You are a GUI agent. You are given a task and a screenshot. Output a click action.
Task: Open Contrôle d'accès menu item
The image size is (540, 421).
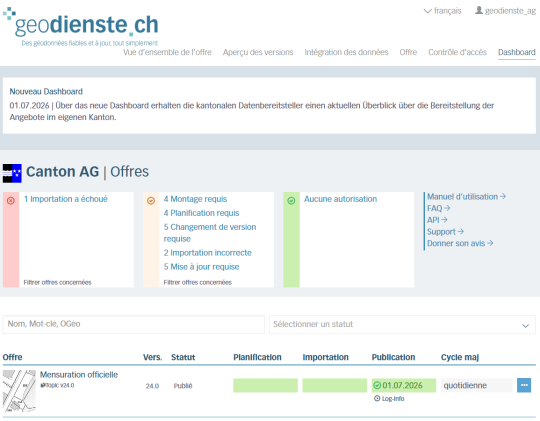click(x=457, y=52)
